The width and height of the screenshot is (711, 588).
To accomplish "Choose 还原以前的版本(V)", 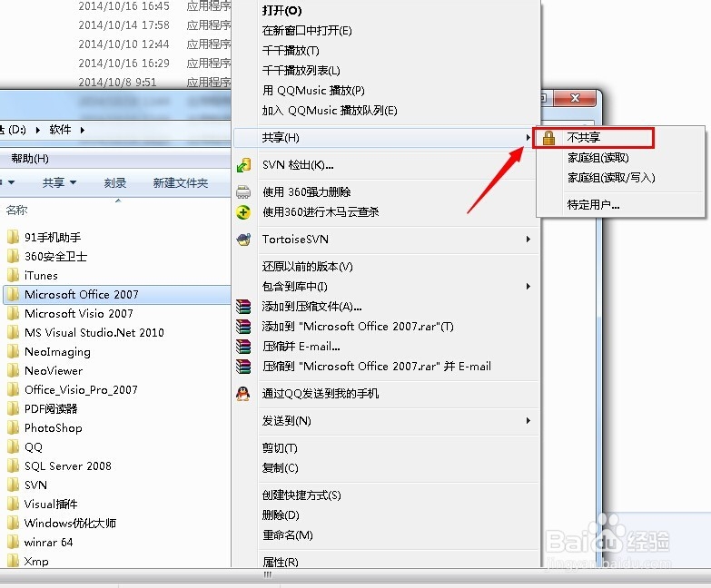I will tap(308, 267).
